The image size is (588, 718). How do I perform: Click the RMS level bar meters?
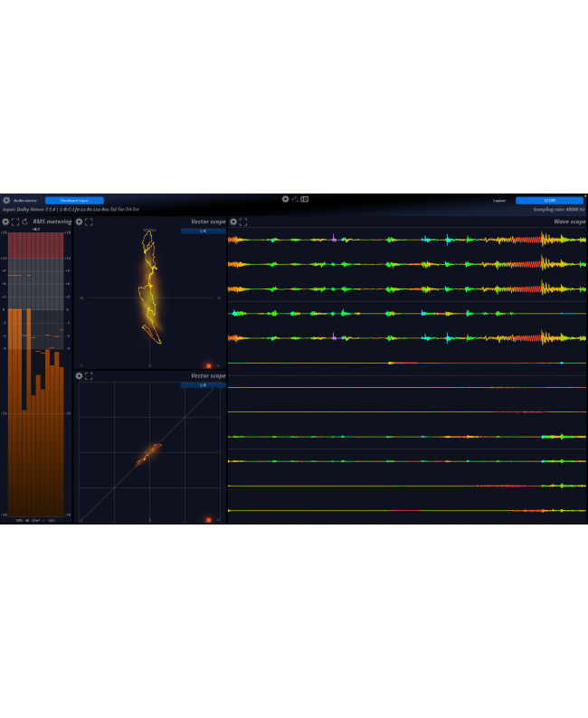point(35,374)
